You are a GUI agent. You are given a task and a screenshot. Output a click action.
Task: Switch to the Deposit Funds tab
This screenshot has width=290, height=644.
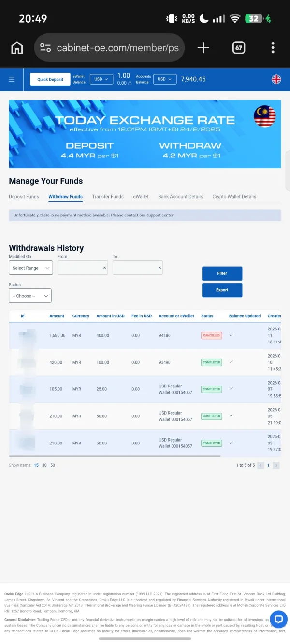[x=24, y=197]
